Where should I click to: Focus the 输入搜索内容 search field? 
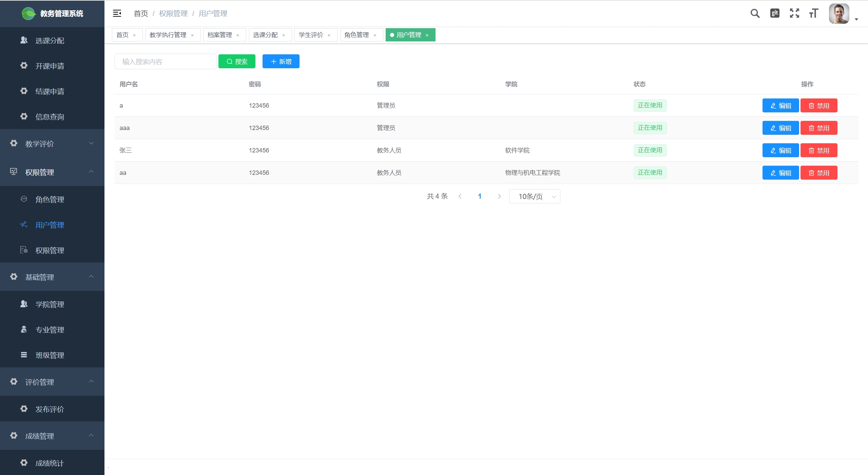coord(165,61)
